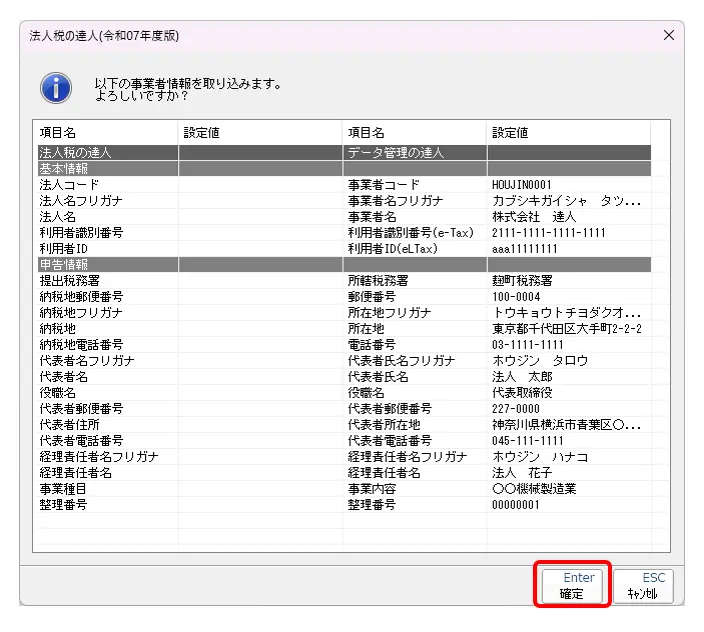Click the ESC キャンセル button
704x632 pixels.
642,585
